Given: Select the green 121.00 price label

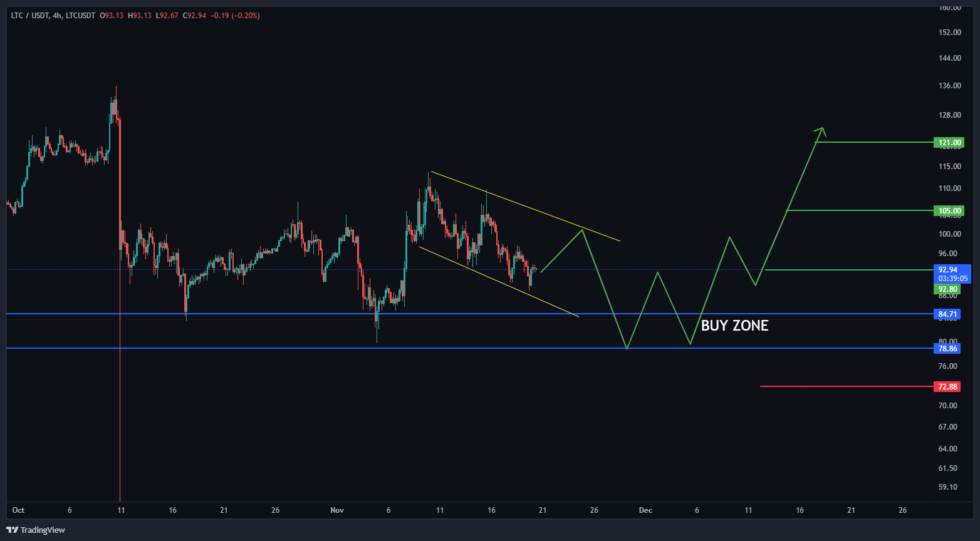Looking at the screenshot, I should pos(949,143).
